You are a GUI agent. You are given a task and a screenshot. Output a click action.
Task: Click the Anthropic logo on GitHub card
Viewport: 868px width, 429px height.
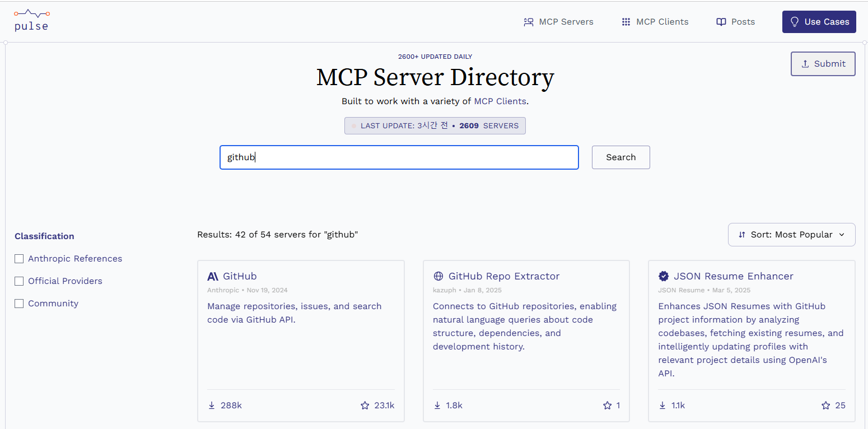(213, 276)
